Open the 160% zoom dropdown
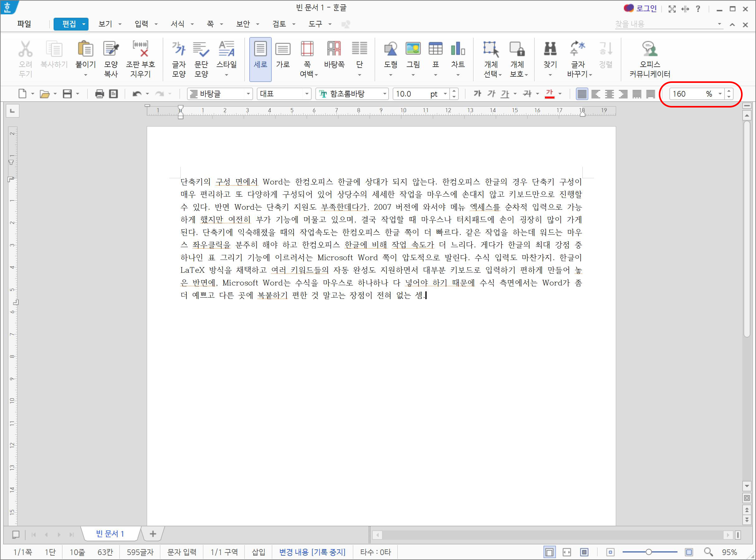This screenshot has height=560, width=756. (x=720, y=94)
